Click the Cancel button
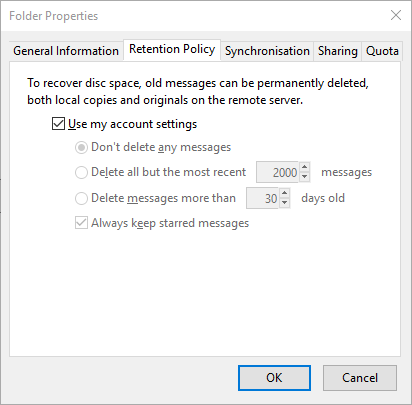 click(x=360, y=378)
